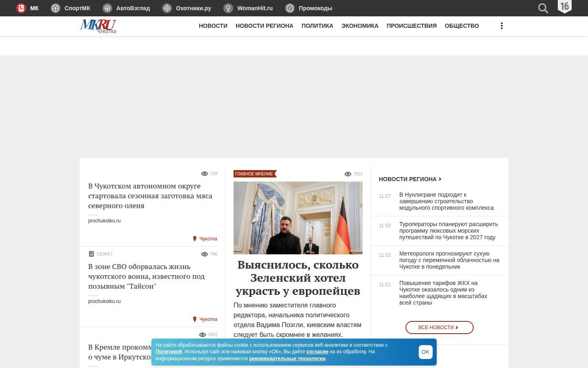The width and height of the screenshot is (588, 368).
Task: Open the article about fighter "Тайсон"
Action: [x=147, y=276]
